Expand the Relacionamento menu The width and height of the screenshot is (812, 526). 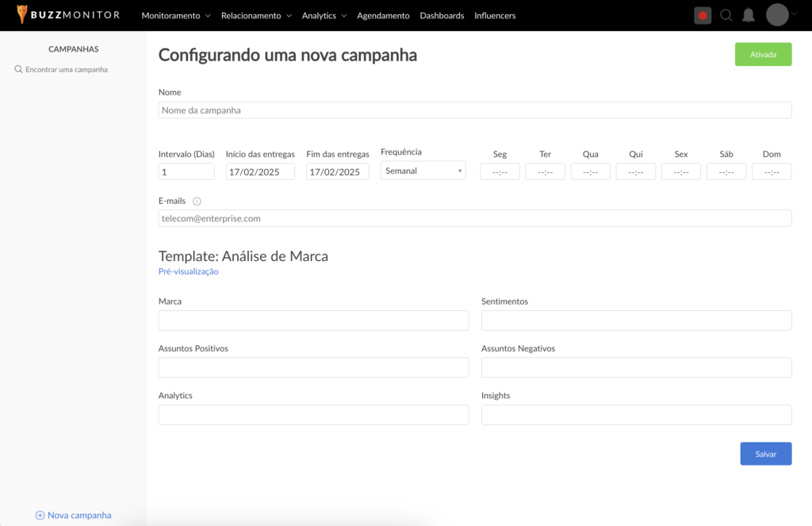point(256,16)
